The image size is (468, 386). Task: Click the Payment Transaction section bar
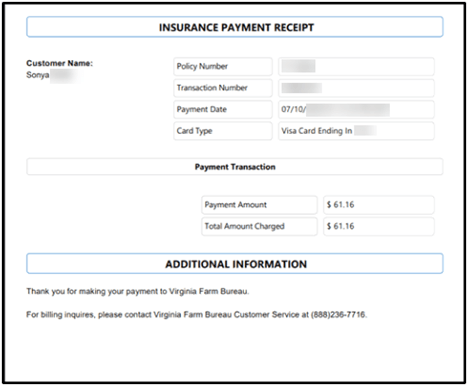235,167
